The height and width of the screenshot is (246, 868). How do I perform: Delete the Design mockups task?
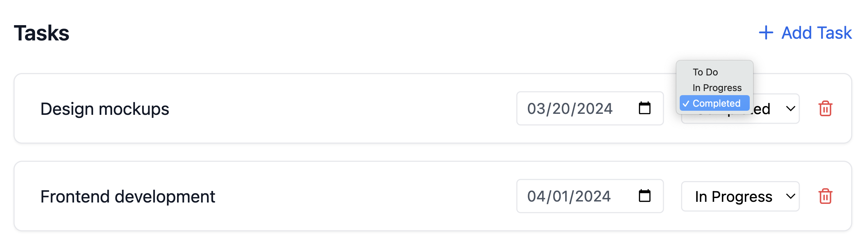tap(825, 108)
